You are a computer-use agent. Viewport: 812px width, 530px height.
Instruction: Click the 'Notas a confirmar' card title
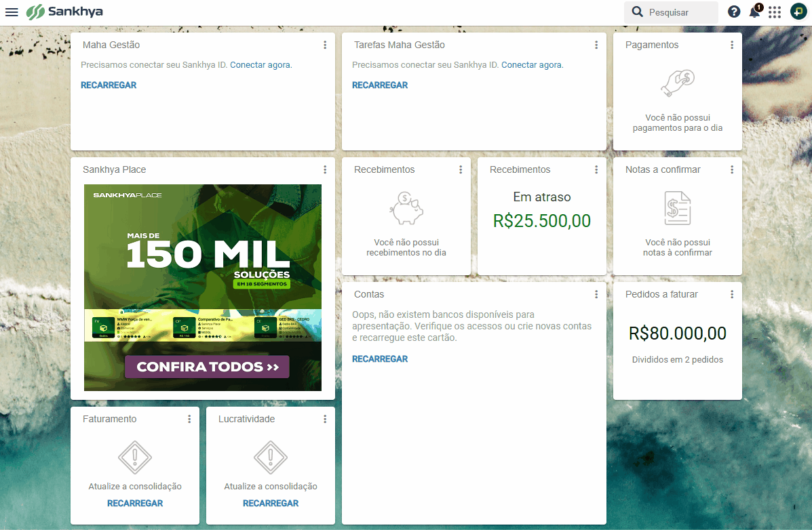[662, 169]
